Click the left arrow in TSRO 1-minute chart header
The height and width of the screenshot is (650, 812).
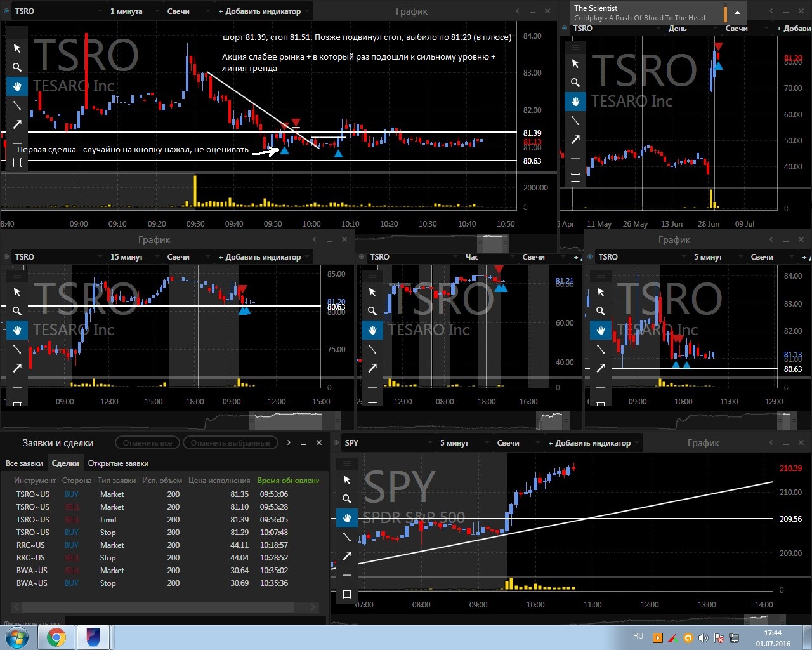pos(518,11)
